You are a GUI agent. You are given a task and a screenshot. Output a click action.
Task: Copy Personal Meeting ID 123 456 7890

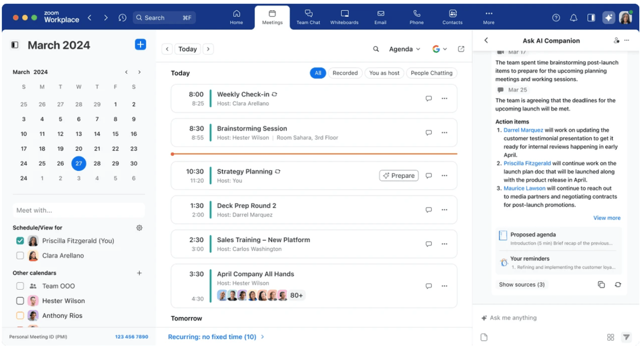coord(132,337)
